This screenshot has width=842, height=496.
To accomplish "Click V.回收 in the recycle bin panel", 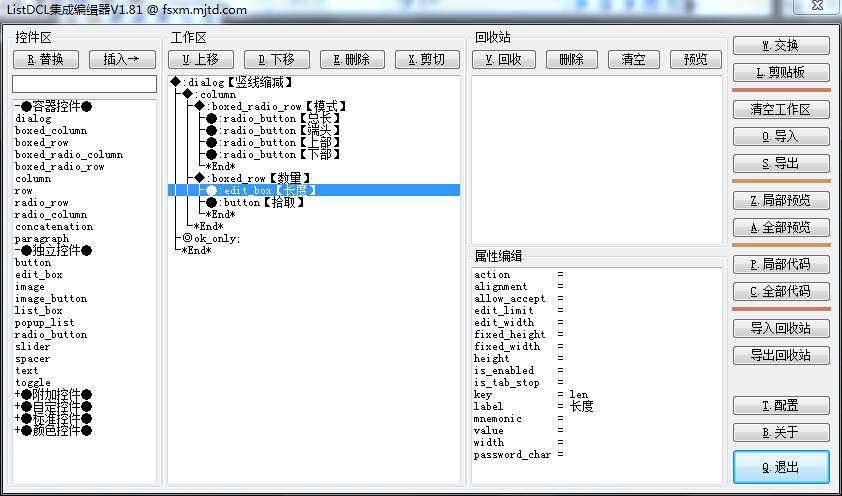I will (x=504, y=59).
